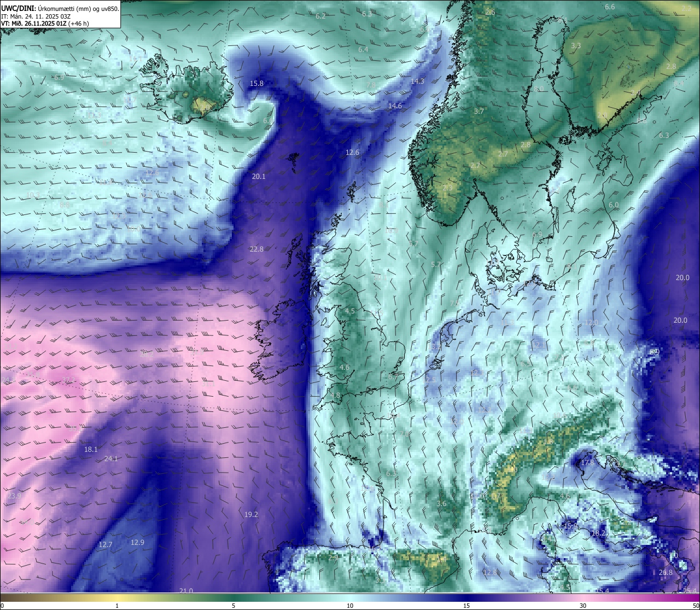This screenshot has width=700, height=610.
Task: Click the colorbar tick label 50
Action: click(695, 606)
